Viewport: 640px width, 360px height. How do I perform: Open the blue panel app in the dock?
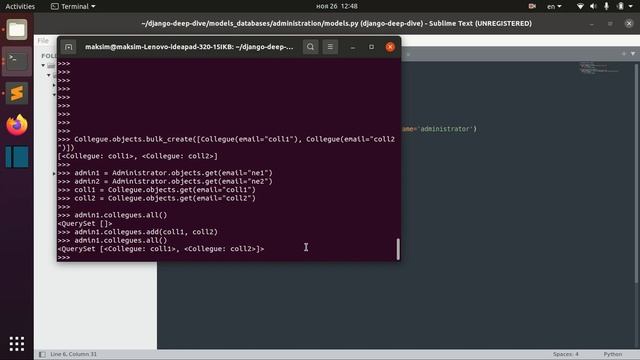coord(17,157)
